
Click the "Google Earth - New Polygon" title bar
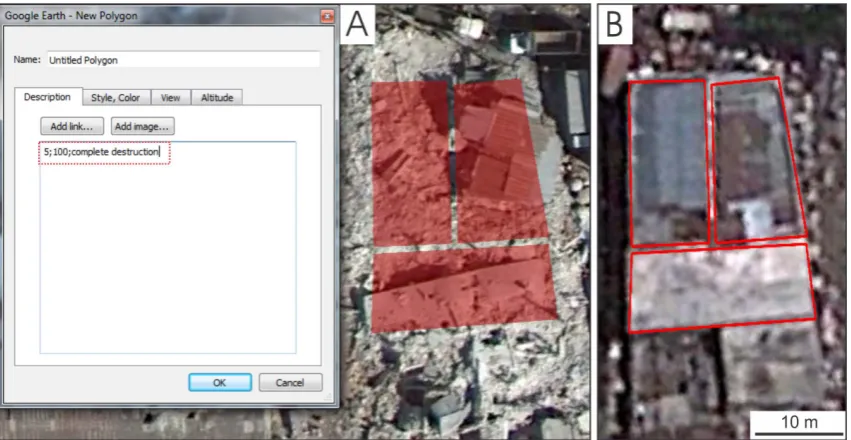click(169, 16)
